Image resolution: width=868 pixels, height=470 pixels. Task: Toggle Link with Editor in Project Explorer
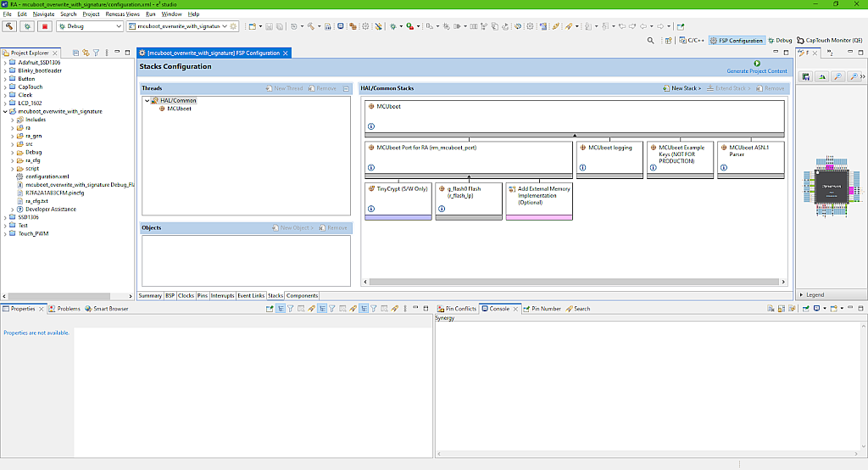[x=86, y=53]
